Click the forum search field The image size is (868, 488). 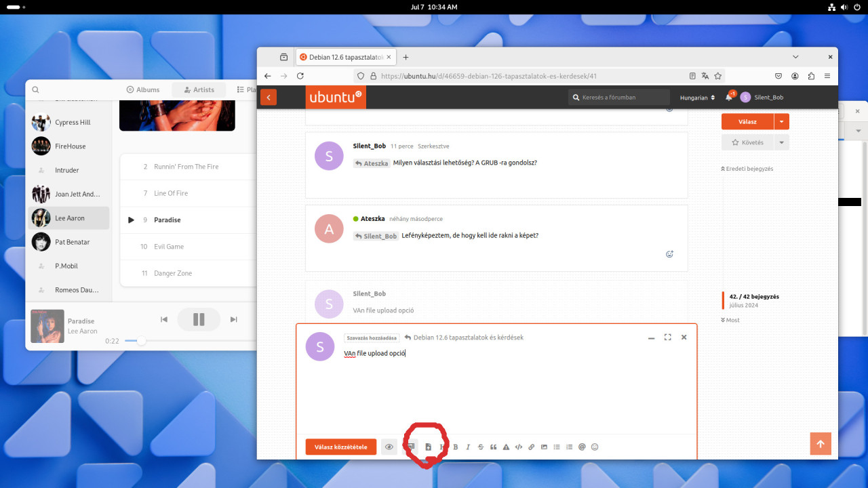click(619, 98)
